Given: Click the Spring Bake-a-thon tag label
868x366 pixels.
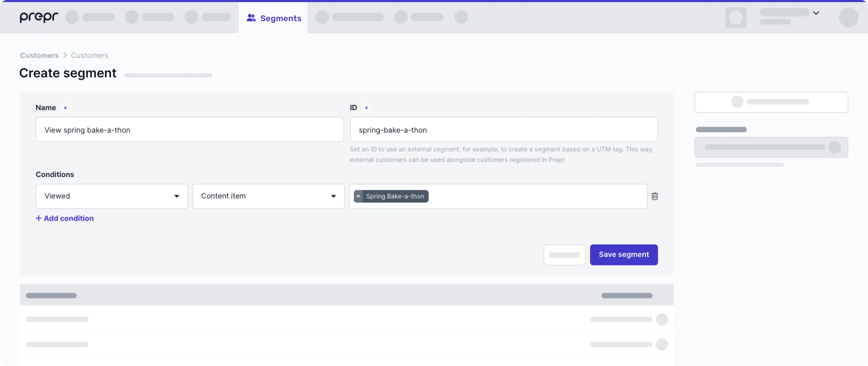Looking at the screenshot, I should pyautogui.click(x=395, y=196).
